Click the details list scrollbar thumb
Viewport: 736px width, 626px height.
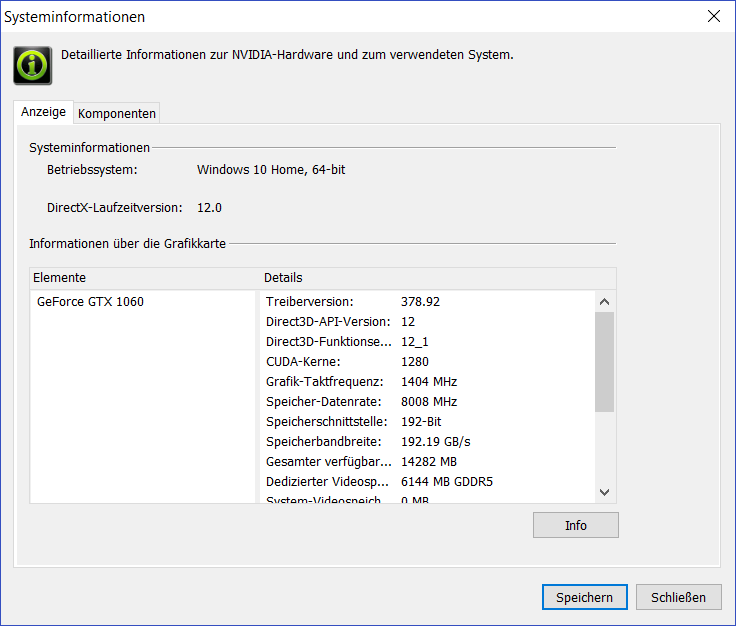click(604, 362)
